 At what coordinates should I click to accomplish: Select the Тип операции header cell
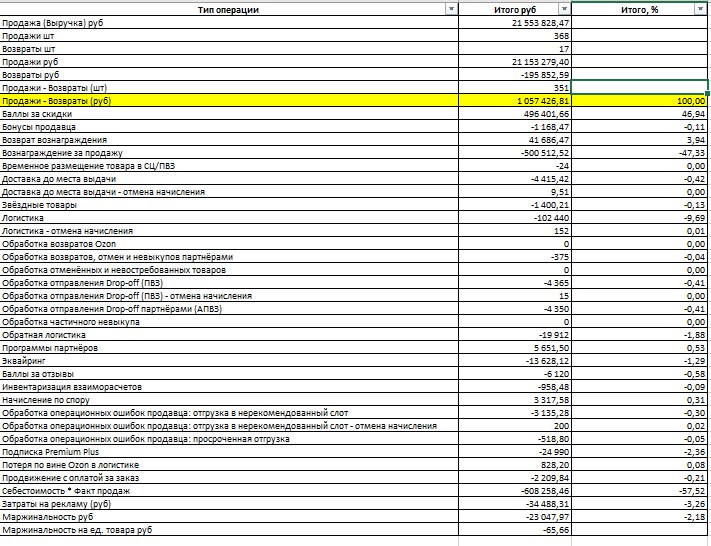[229, 10]
